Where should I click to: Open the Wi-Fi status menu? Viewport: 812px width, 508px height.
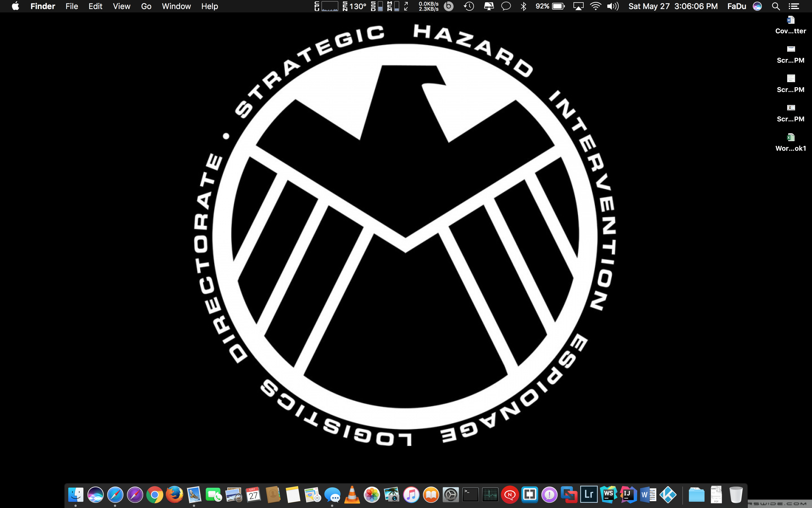coord(595,6)
